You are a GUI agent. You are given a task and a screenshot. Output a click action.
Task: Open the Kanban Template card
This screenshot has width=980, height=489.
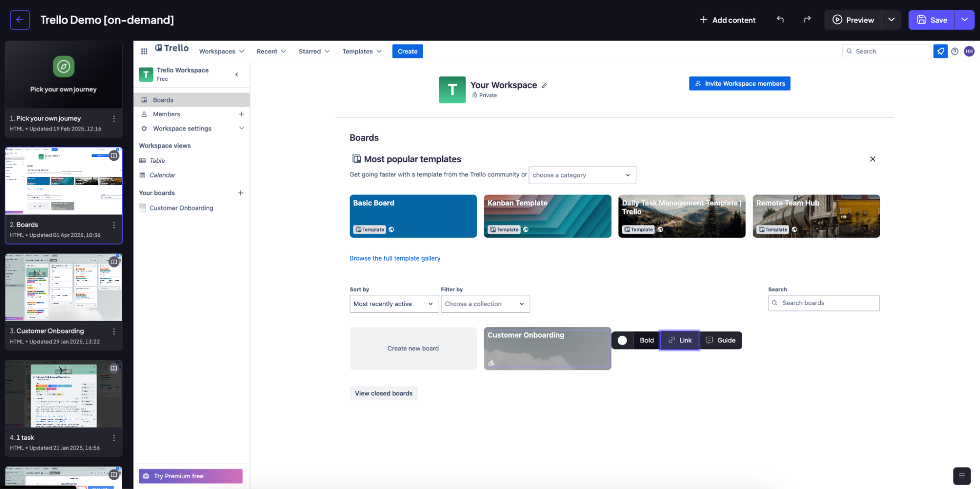tap(547, 216)
